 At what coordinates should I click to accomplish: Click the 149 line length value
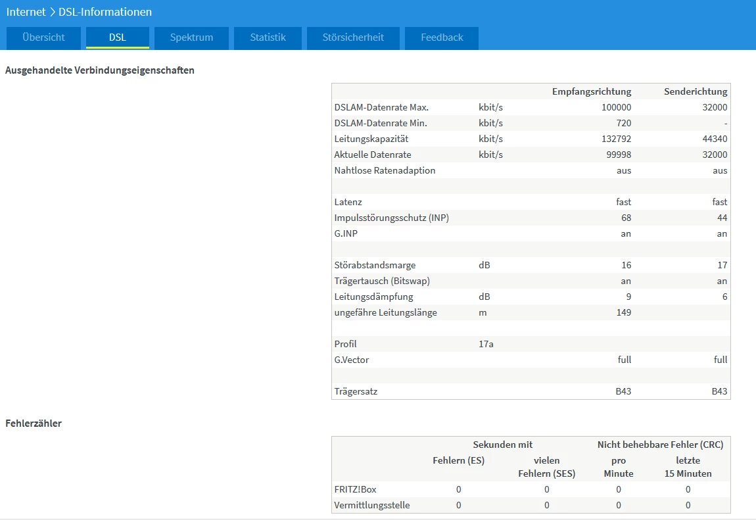click(x=623, y=312)
